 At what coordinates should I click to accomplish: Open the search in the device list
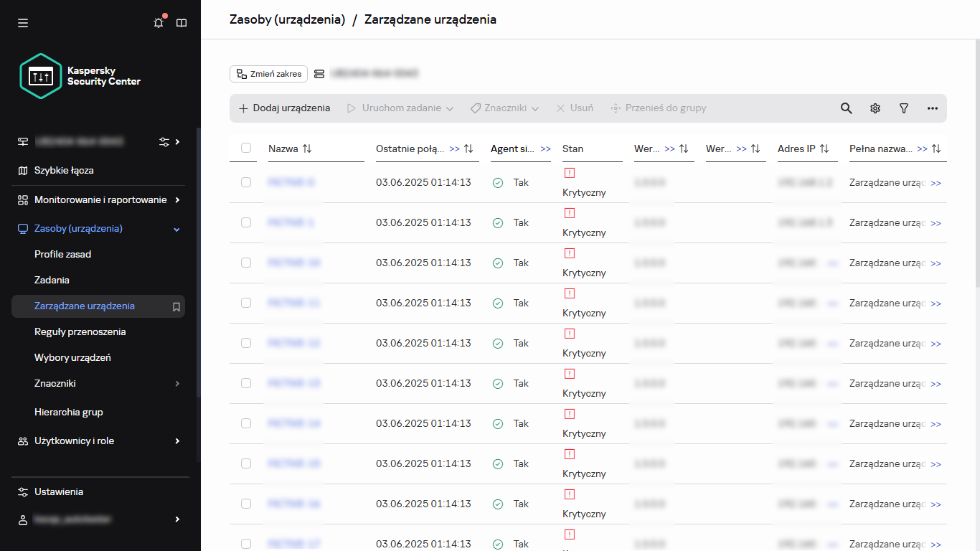[846, 108]
